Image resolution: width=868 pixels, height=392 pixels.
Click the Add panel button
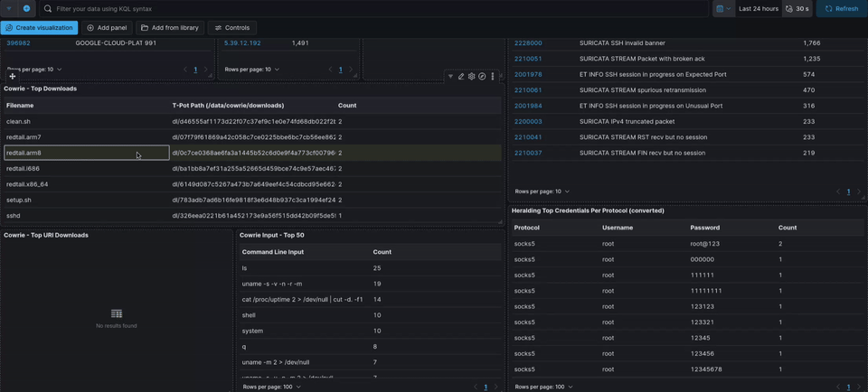(x=108, y=28)
